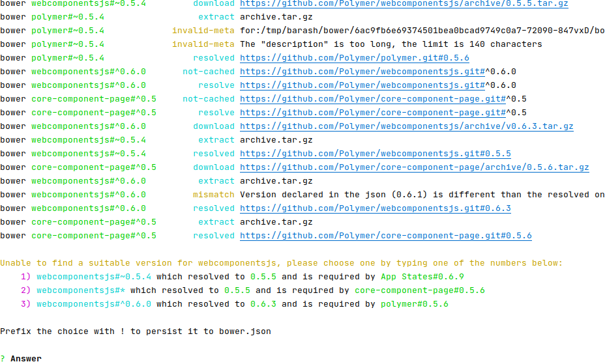Click the webcomponentsjs.git link on the ^0.6.0 resolve line
This screenshot has width=605, height=364.
coord(362,85)
